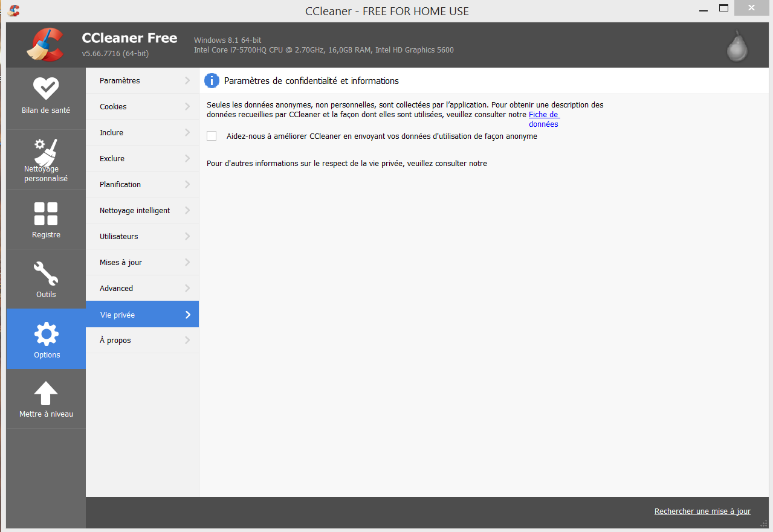Screen dimensions: 773x532
Task: Open Bilan de santé heart icon
Action: click(x=46, y=89)
